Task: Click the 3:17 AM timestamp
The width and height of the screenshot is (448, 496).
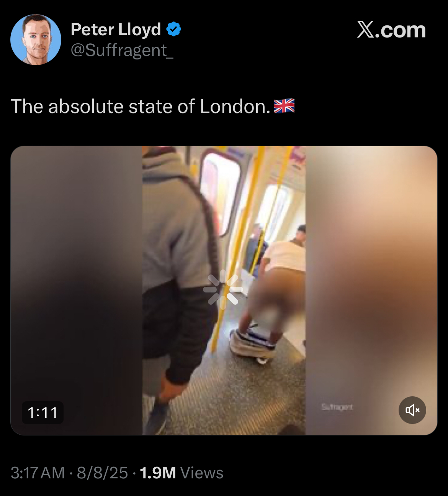Action: (x=38, y=473)
